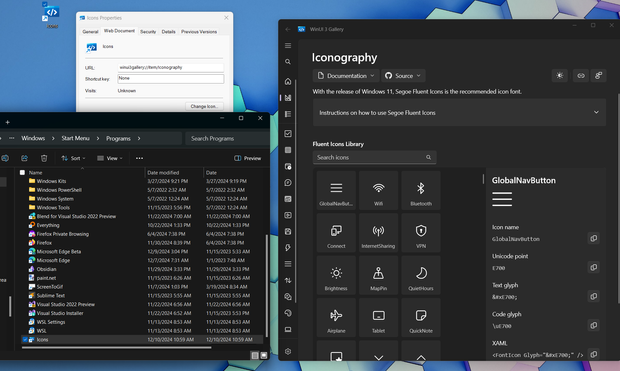620x371 pixels.
Task: Select the MapPin icon tile
Action: (378, 275)
